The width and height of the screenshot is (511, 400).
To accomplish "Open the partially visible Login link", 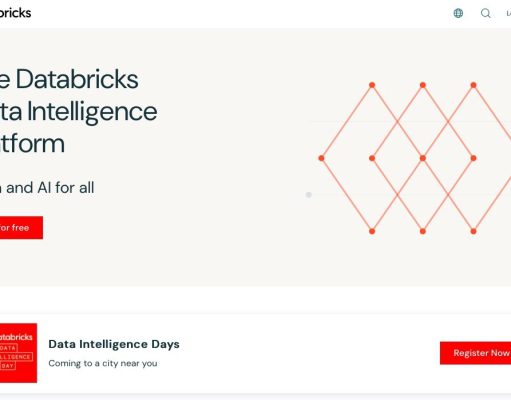I will [x=509, y=14].
